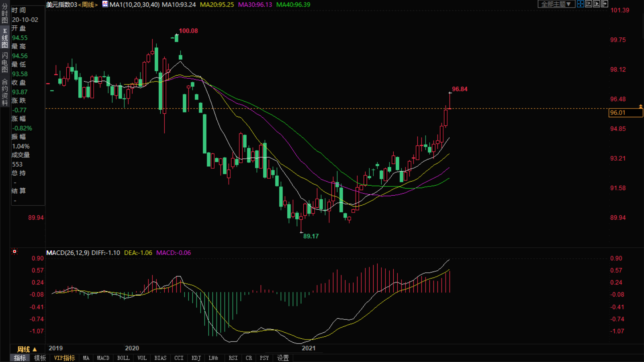Toggle the blue crosshair cursor icon
The image size is (644, 362).
[581, 4]
